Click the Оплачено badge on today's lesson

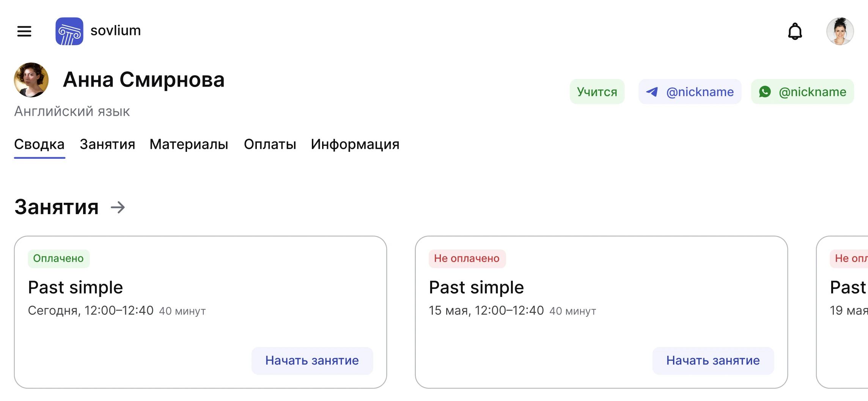[x=58, y=259]
